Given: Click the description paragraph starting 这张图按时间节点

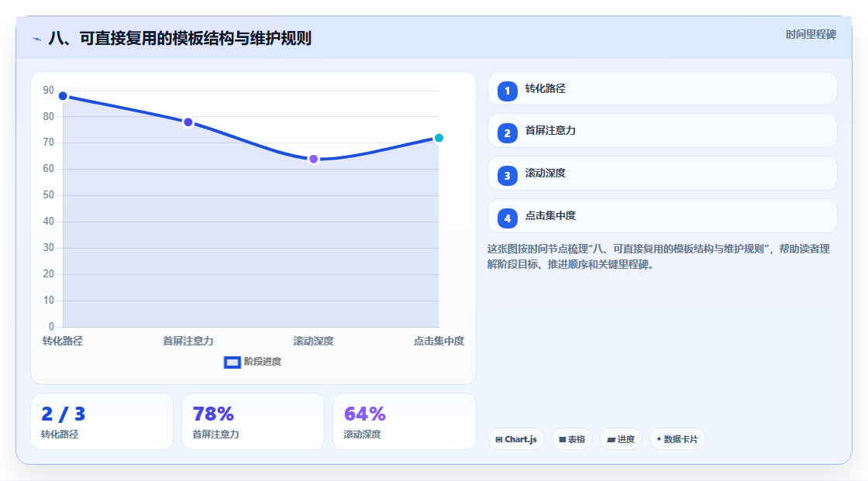Looking at the screenshot, I should tap(658, 257).
